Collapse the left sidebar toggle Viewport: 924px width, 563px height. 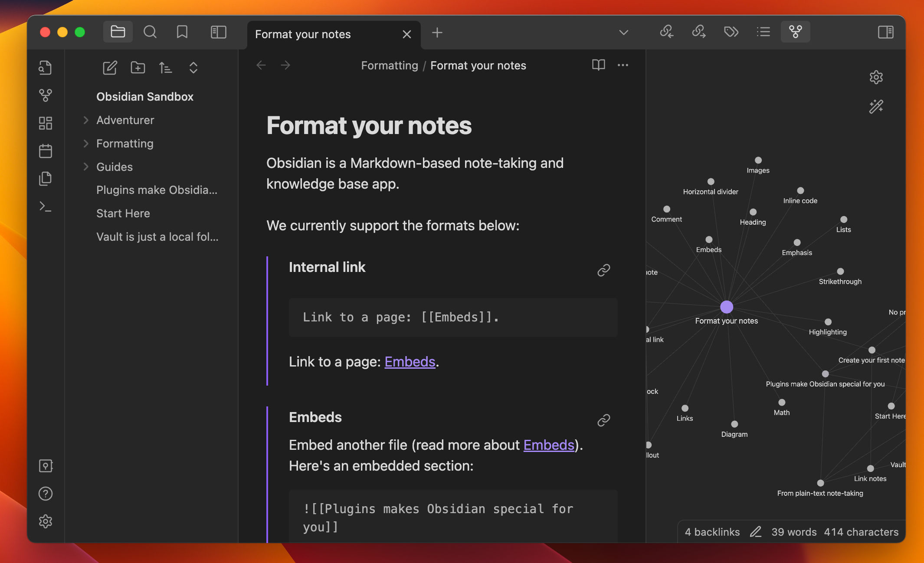219,32
